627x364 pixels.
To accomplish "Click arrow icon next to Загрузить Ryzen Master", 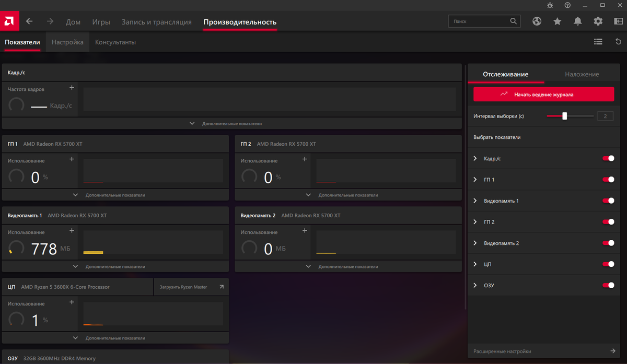I will coord(221,287).
